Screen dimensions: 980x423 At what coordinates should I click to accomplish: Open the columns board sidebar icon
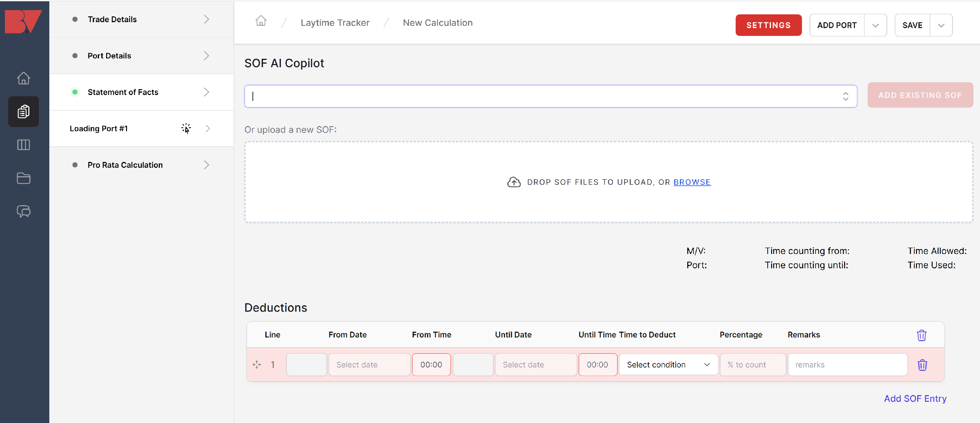point(24,145)
